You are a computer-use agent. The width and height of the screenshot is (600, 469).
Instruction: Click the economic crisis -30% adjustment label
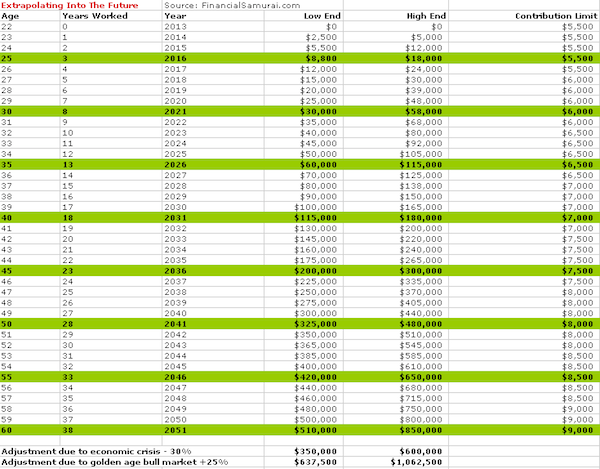point(96,451)
